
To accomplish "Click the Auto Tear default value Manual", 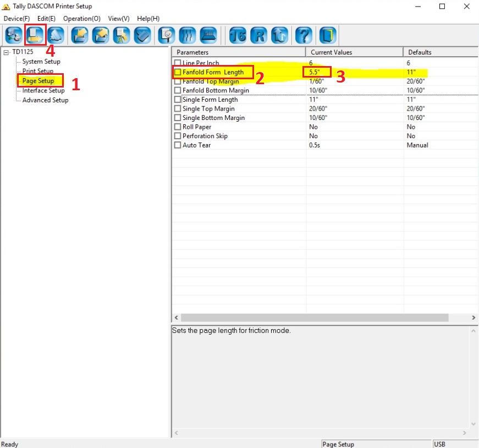I will [x=417, y=145].
